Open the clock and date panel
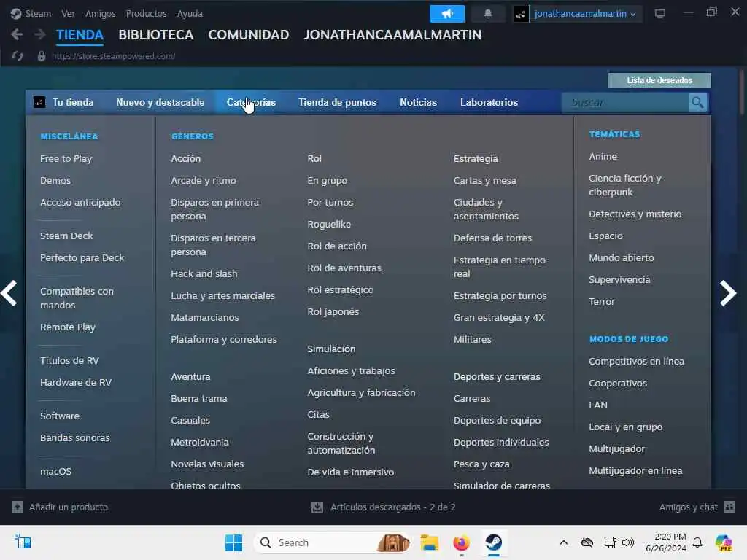Viewport: 747px width, 560px height. (665, 542)
